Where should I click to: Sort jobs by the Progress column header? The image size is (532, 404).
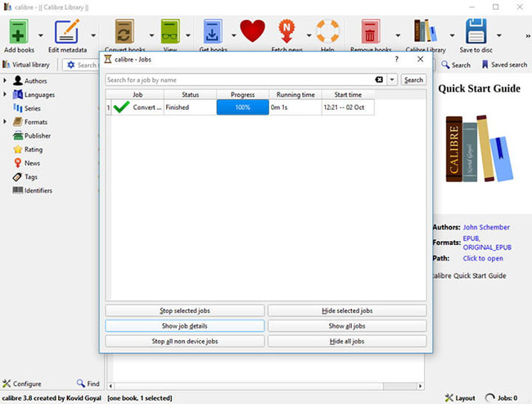242,94
